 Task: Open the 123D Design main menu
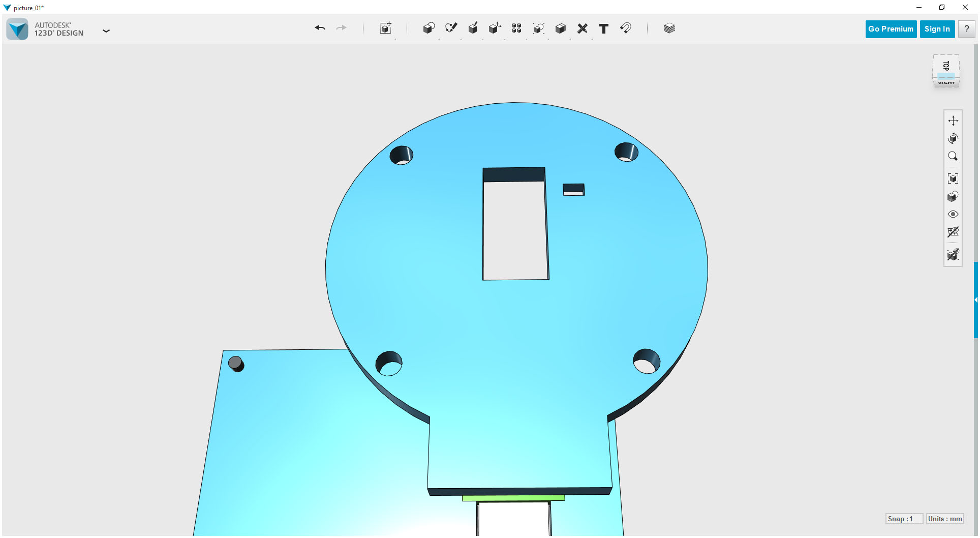pos(106,31)
